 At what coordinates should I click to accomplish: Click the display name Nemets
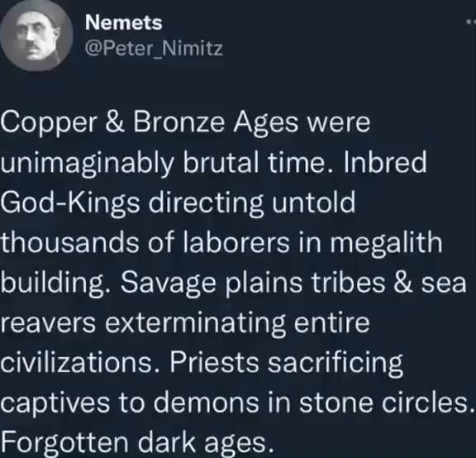(124, 23)
